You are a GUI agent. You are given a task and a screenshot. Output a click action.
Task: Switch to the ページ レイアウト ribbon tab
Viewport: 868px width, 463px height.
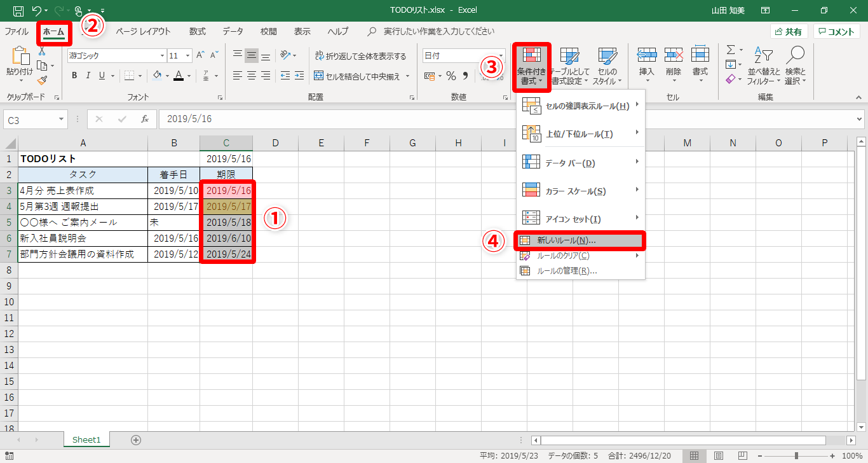pyautogui.click(x=143, y=31)
